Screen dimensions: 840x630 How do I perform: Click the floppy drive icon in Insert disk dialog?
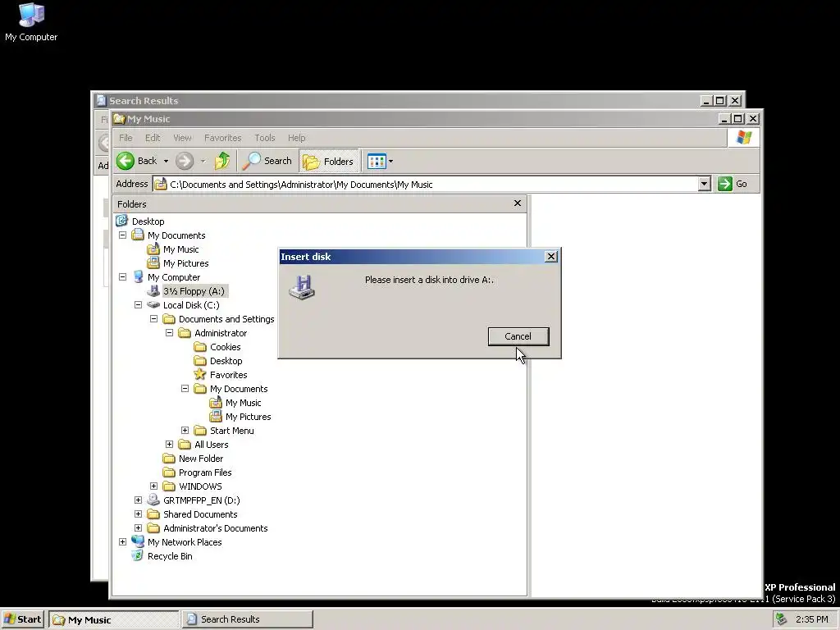pos(302,287)
